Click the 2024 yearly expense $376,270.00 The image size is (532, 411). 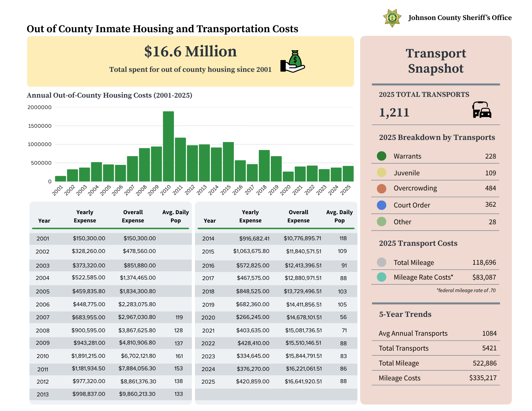tap(253, 369)
